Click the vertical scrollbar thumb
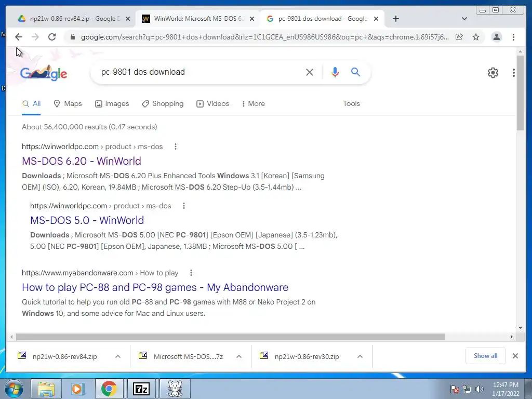This screenshot has height=399, width=532. coord(520,92)
